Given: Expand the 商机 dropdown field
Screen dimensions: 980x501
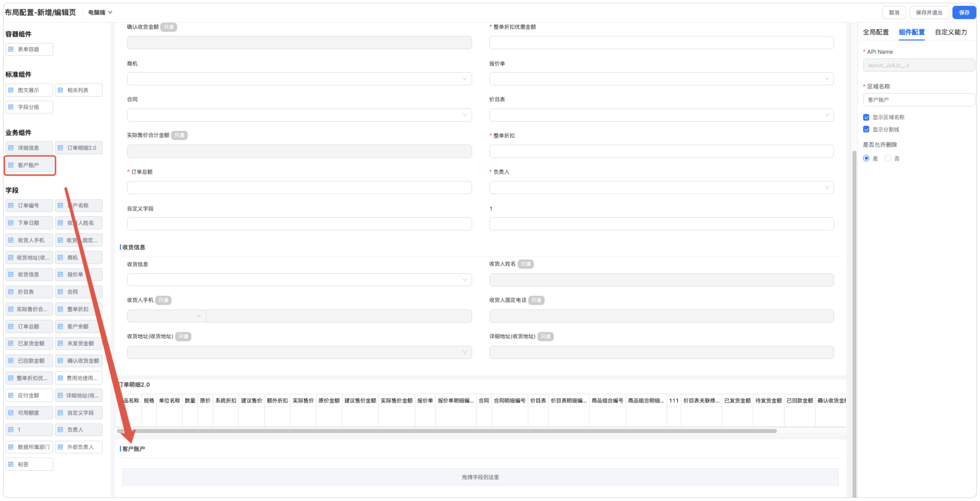Looking at the screenshot, I should [299, 79].
